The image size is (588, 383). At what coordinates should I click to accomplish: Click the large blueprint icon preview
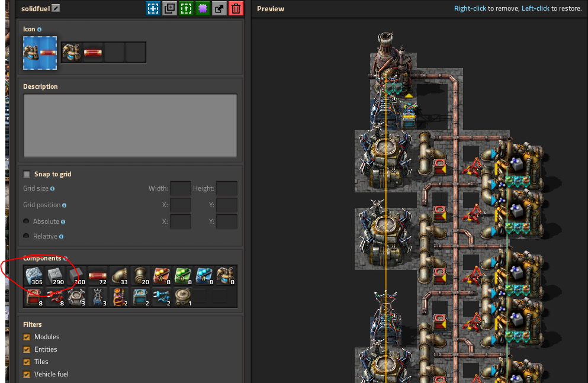click(x=40, y=53)
